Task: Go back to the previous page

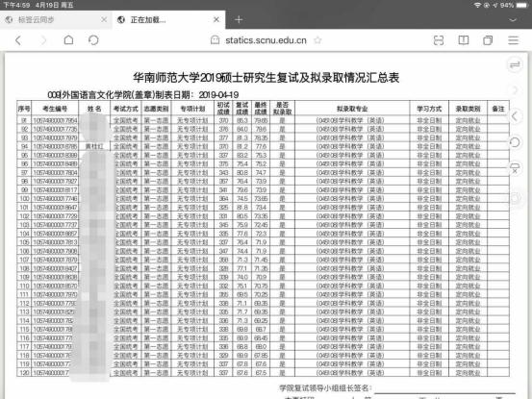Action: click(18, 40)
